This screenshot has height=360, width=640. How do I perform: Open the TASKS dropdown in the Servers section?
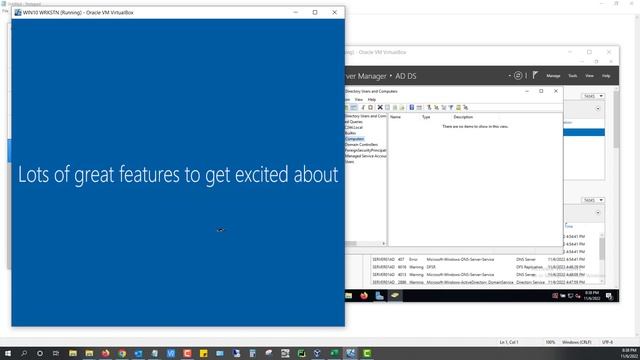(x=593, y=96)
